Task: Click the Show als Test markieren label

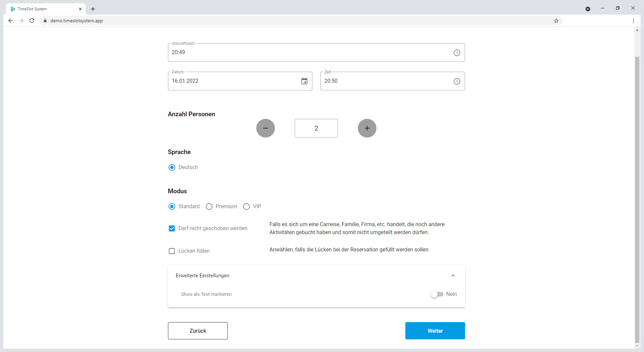Action: pyautogui.click(x=206, y=294)
